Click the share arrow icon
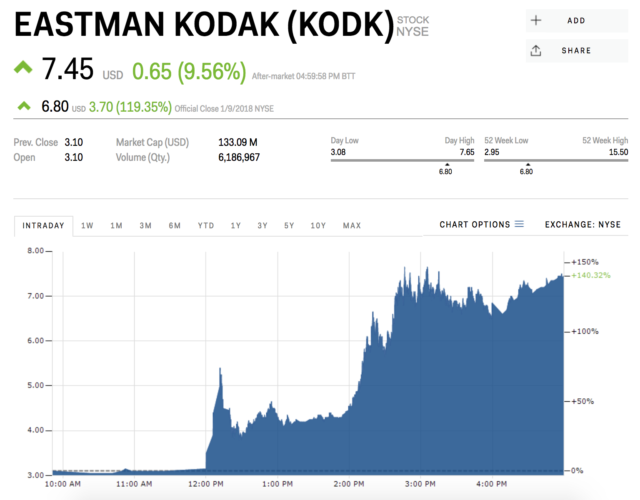 [x=536, y=50]
